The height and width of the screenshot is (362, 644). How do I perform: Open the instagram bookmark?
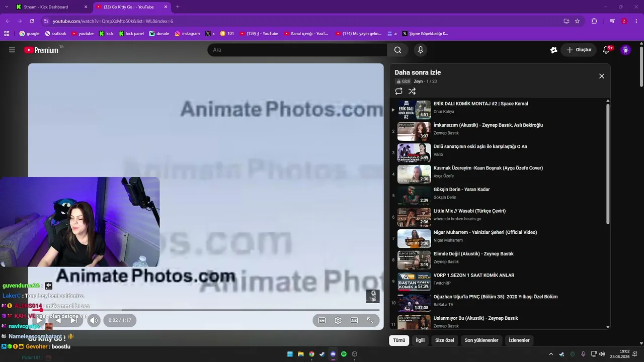187,34
